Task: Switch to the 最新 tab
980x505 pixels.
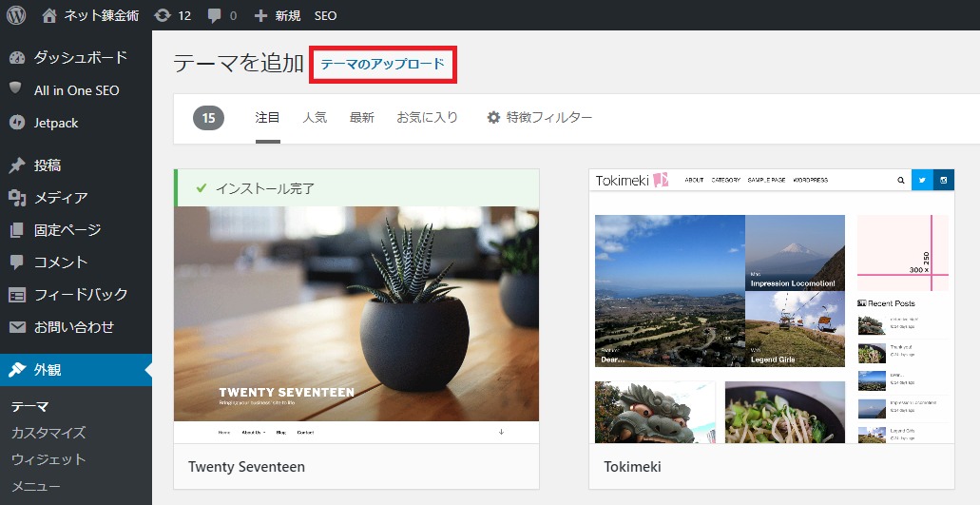Action: pyautogui.click(x=362, y=117)
